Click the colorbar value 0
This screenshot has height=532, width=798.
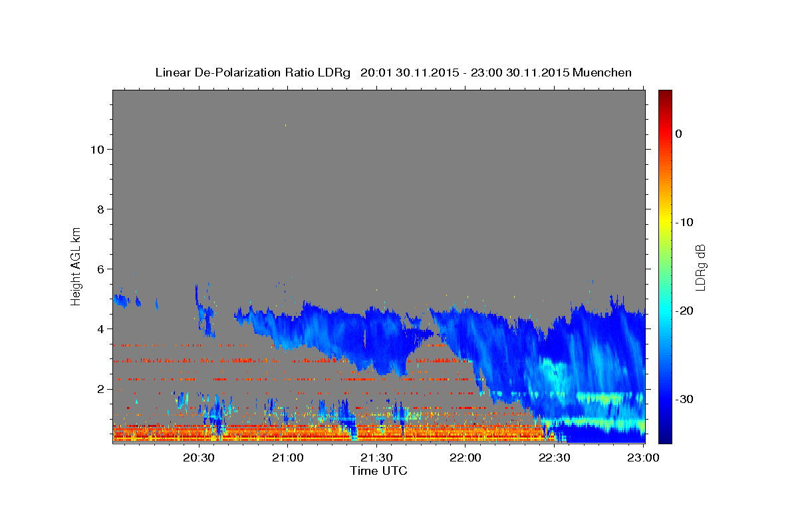pos(678,134)
